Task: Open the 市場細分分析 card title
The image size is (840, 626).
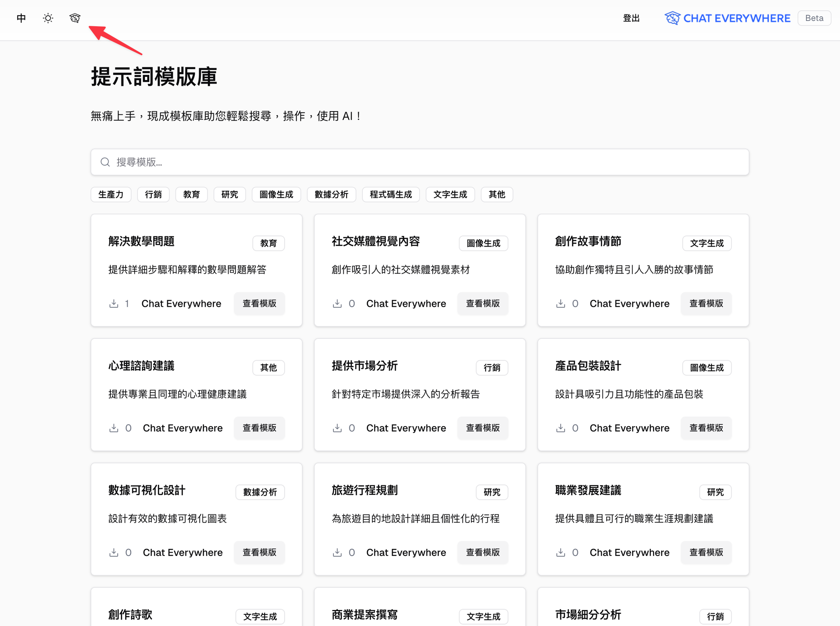Action: pyautogui.click(x=588, y=615)
